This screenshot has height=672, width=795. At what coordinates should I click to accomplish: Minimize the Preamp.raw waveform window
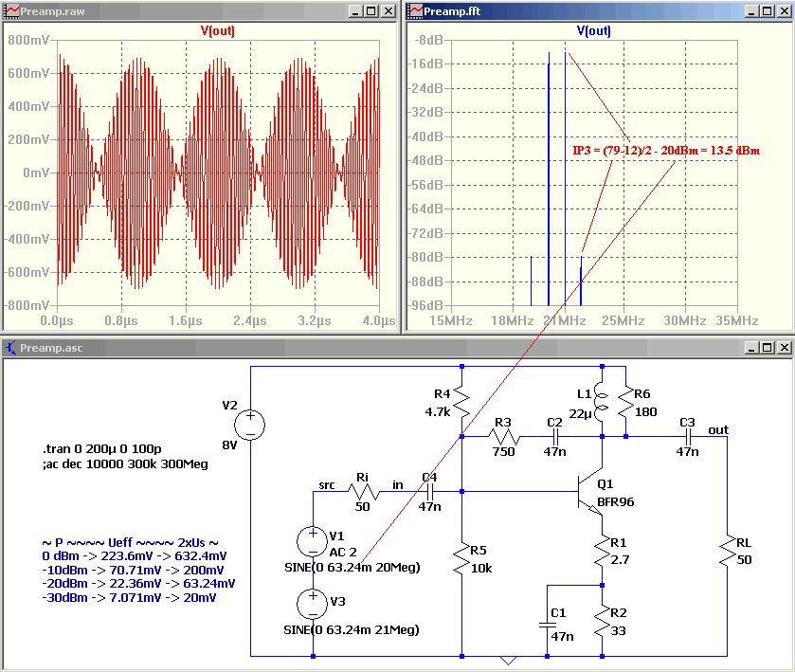click(x=355, y=11)
